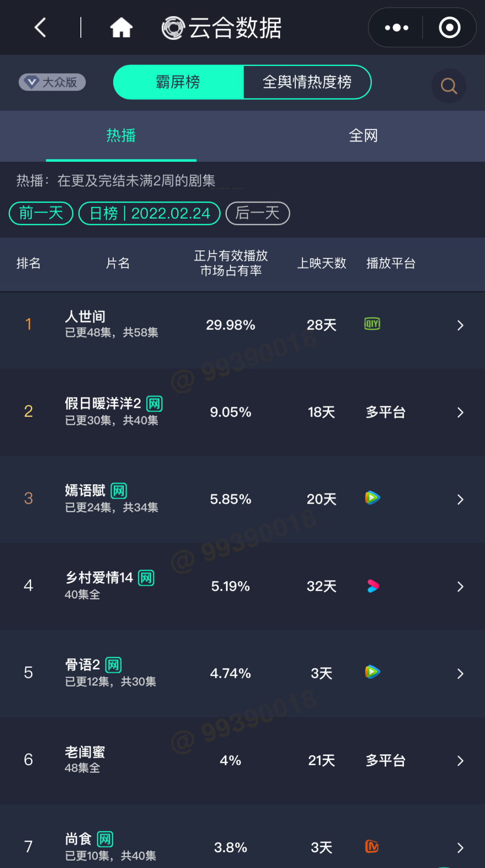Select the 热播 tab
Image resolution: width=485 pixels, height=868 pixels.
(121, 135)
